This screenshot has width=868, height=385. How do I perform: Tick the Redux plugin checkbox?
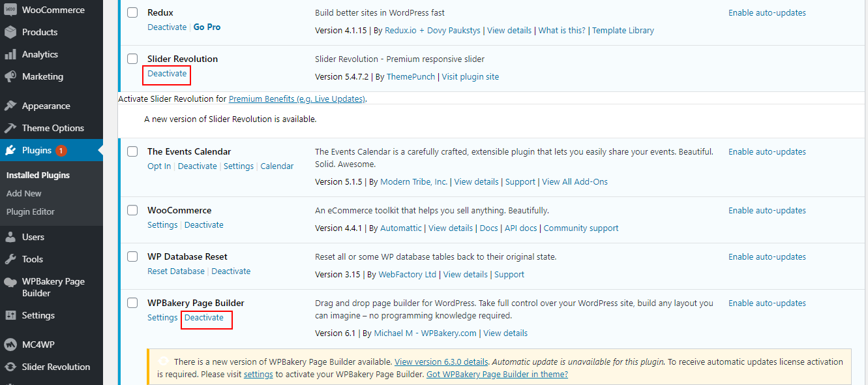point(132,13)
